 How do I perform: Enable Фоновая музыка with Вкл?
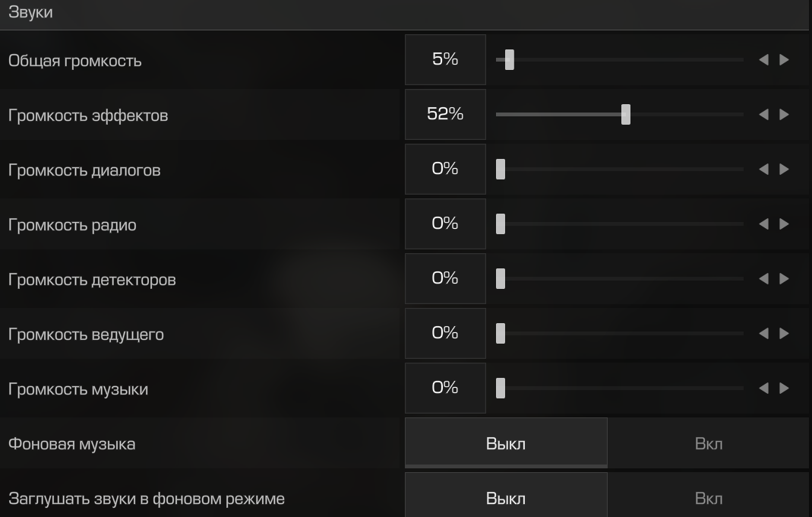point(708,443)
